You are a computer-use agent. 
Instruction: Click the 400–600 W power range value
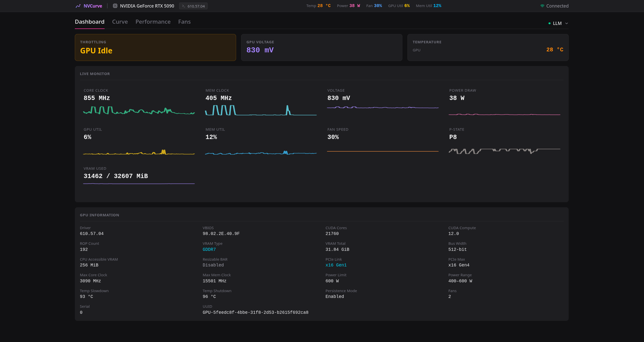[x=460, y=281]
